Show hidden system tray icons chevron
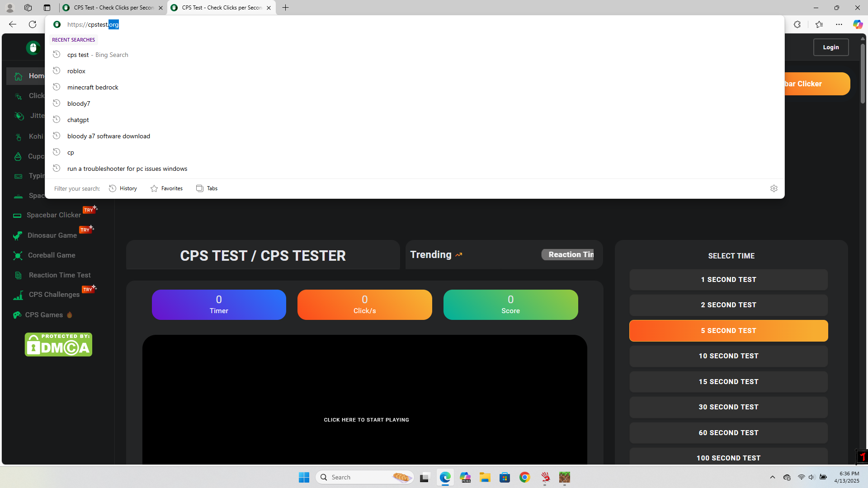 (x=772, y=477)
